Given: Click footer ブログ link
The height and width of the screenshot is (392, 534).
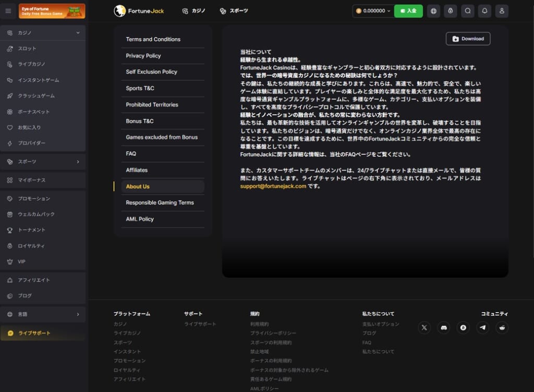Looking at the screenshot, I should (x=369, y=333).
